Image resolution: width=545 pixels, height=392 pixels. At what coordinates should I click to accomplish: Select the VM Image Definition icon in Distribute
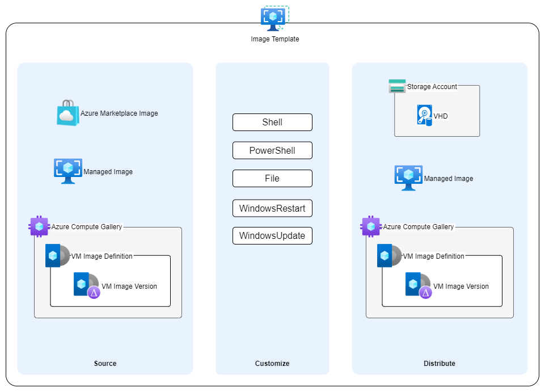[390, 256]
